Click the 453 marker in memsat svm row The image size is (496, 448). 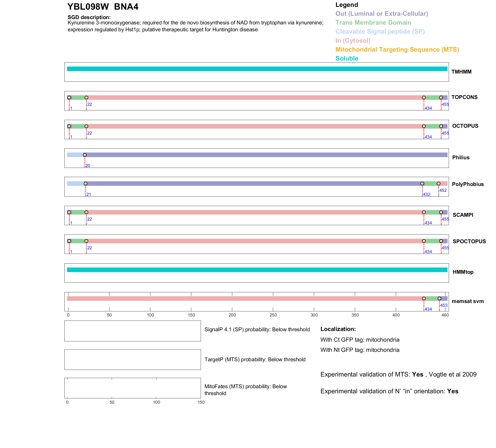[439, 299]
